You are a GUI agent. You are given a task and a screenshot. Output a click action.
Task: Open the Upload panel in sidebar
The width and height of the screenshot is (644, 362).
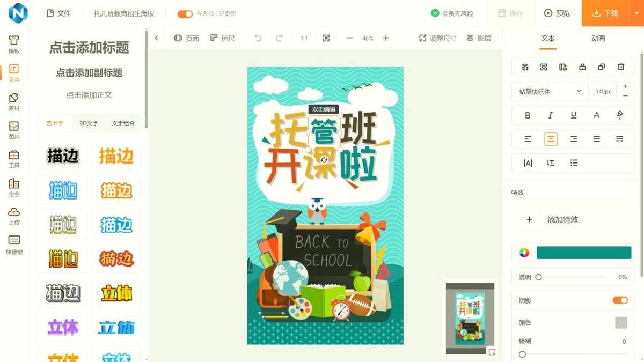pos(14,216)
